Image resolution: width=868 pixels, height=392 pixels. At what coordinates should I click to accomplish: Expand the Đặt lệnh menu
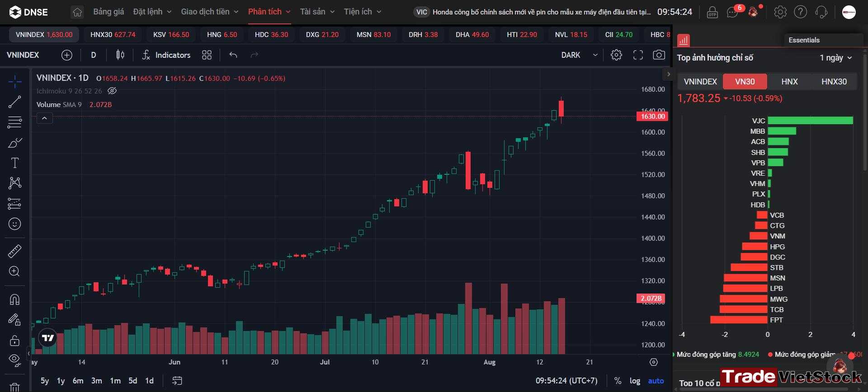[152, 12]
